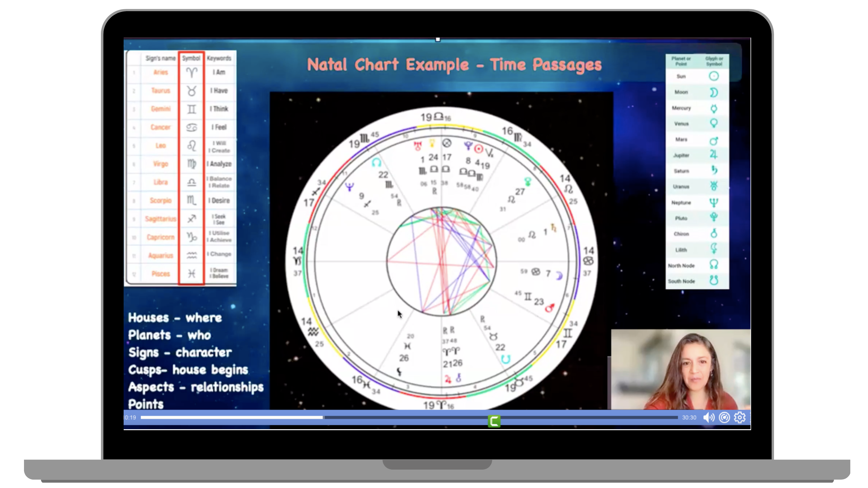This screenshot has width=868, height=488.
Task: Click the Keywords column header
Action: click(219, 58)
